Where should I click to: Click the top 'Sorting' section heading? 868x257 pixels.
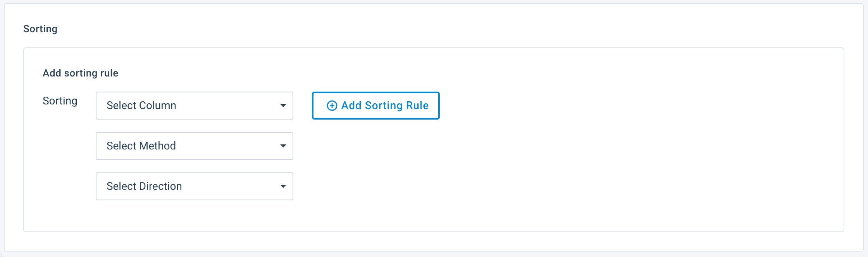click(x=40, y=29)
